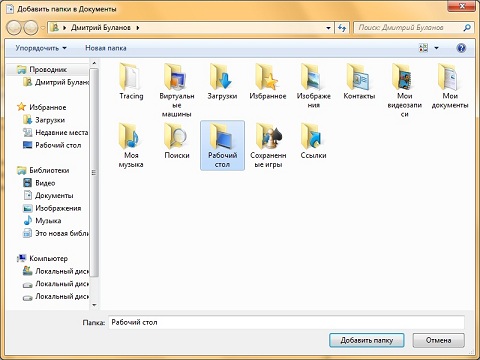The height and width of the screenshot is (360, 480).
Task: Open the first Локальный диск entry
Action: pyautogui.click(x=55, y=271)
